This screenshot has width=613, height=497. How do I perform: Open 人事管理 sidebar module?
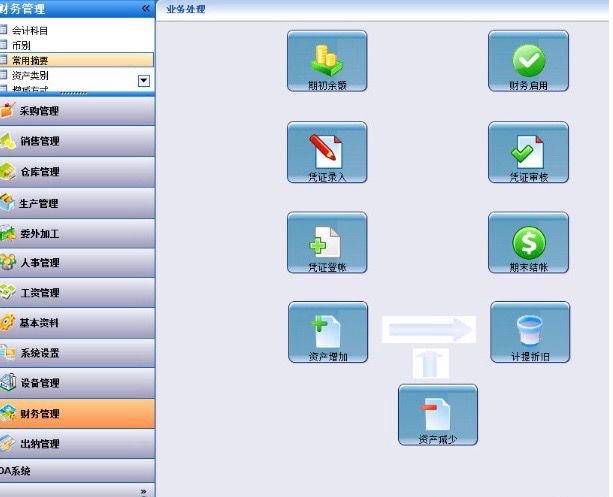point(77,263)
